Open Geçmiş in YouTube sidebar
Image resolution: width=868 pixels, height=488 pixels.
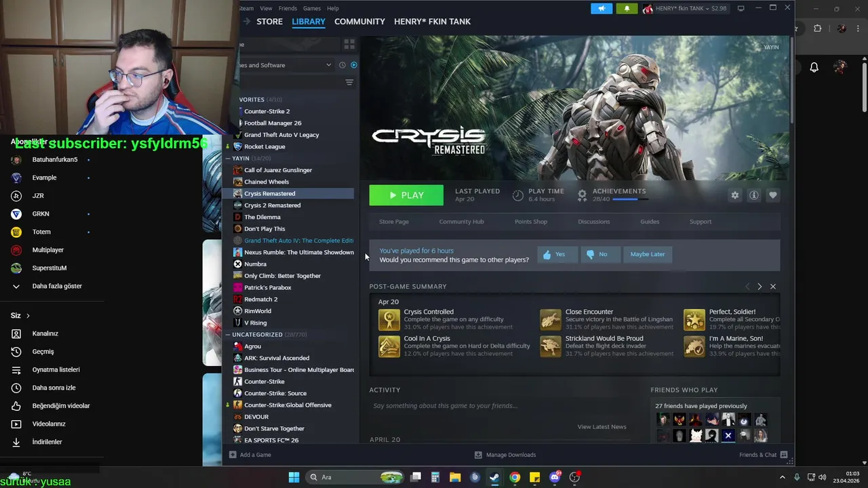43,352
